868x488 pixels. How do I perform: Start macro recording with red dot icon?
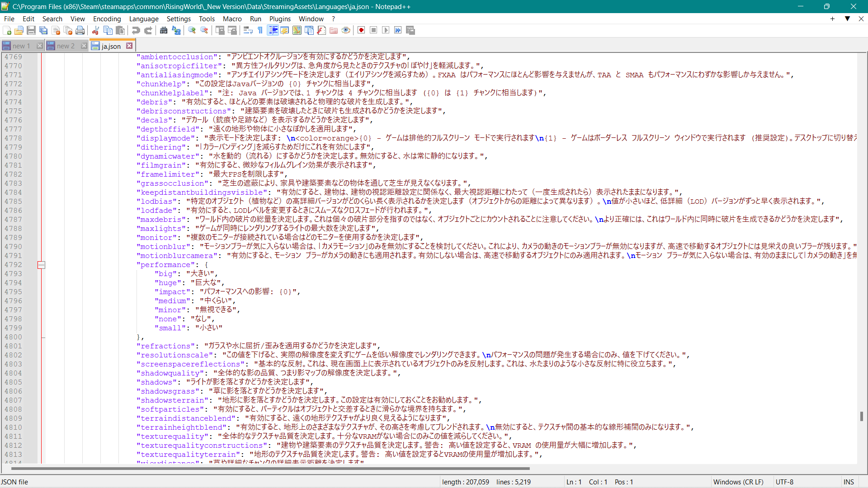point(361,30)
